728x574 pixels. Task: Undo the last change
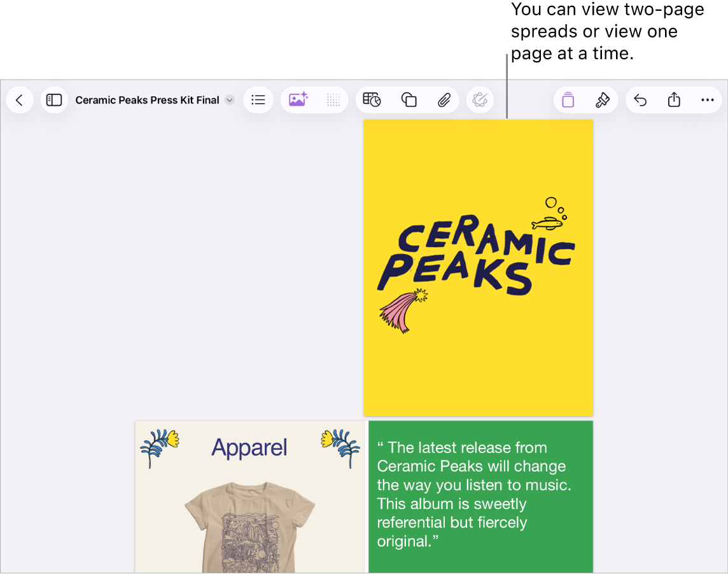point(640,100)
